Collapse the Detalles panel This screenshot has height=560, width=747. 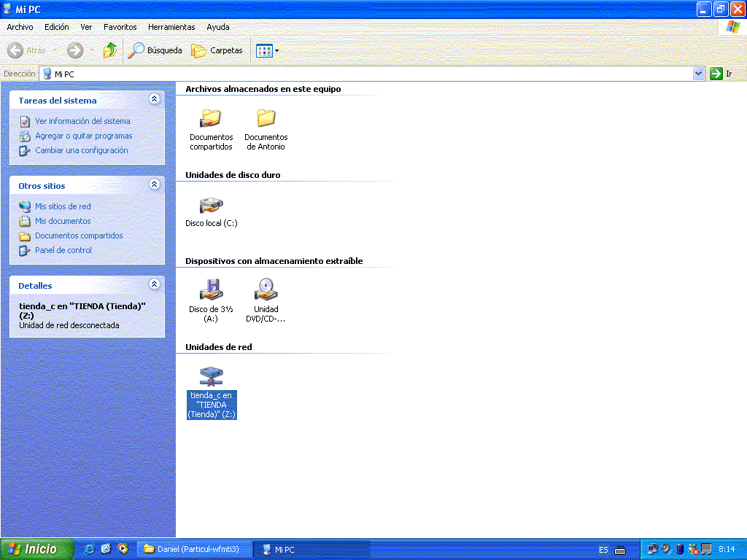point(154,284)
